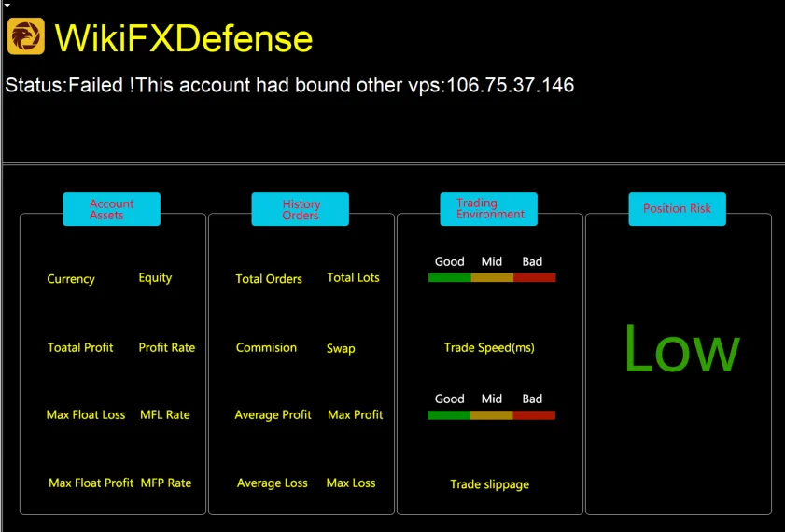This screenshot has height=532, width=785.
Task: Click the Max Loss label
Action: pyautogui.click(x=351, y=483)
